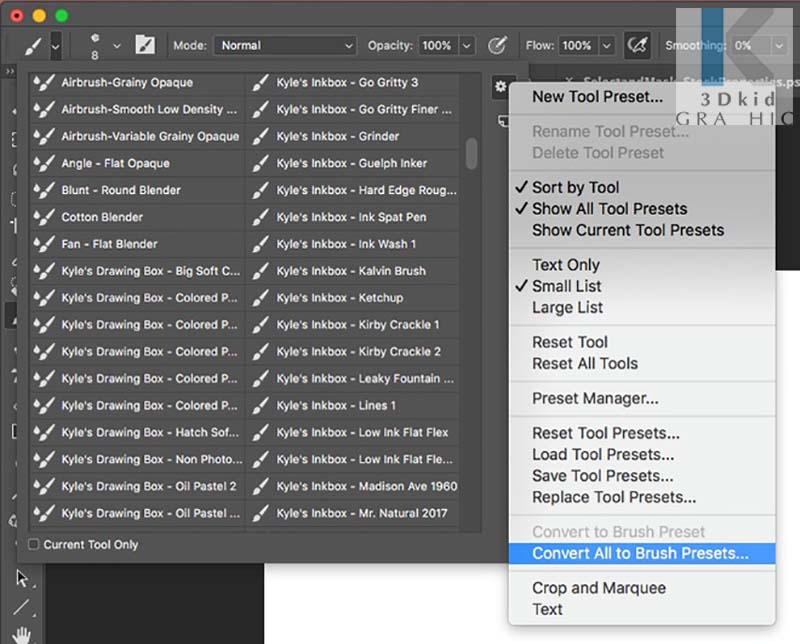Select Kyle's Inkbox - Kalvin Brush

click(353, 271)
